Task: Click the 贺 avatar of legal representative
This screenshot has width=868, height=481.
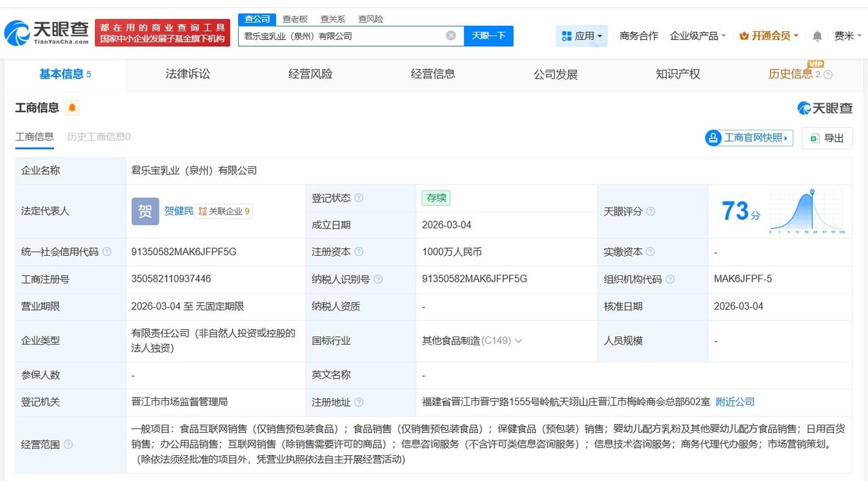Action: tap(144, 211)
